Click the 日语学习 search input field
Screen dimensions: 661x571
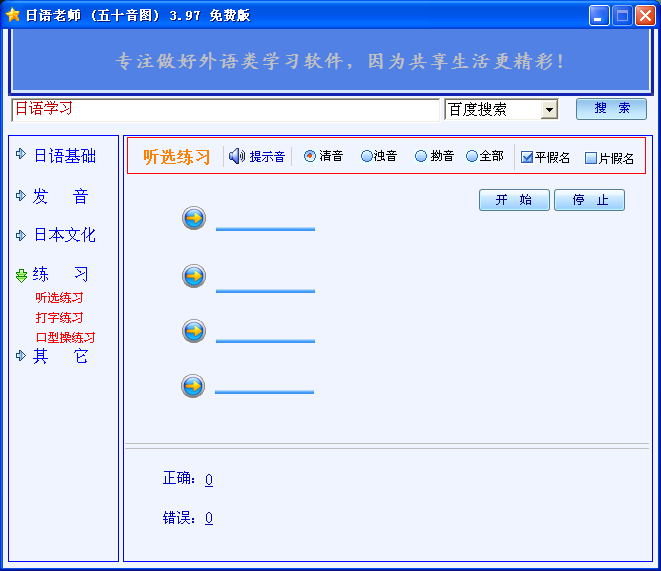click(226, 110)
